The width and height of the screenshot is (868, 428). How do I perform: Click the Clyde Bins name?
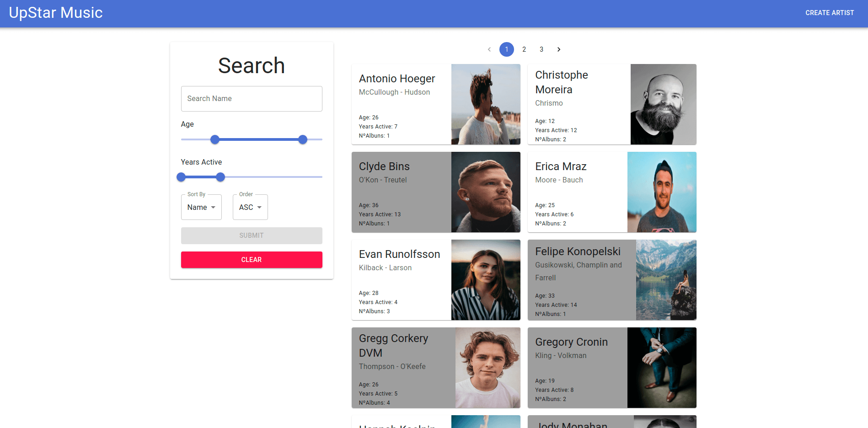[384, 166]
